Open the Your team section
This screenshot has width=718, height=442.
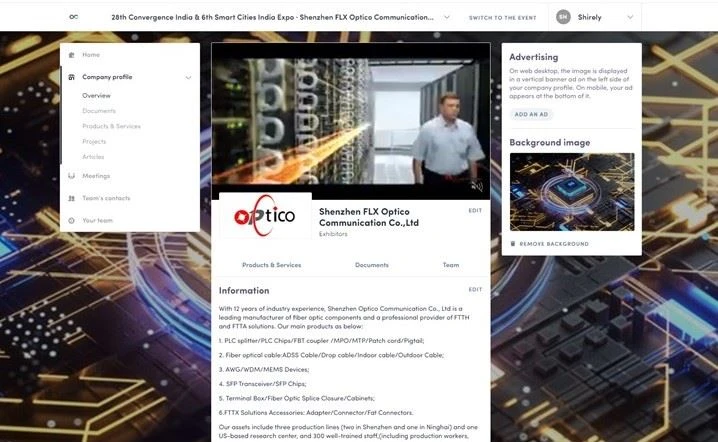[97, 220]
